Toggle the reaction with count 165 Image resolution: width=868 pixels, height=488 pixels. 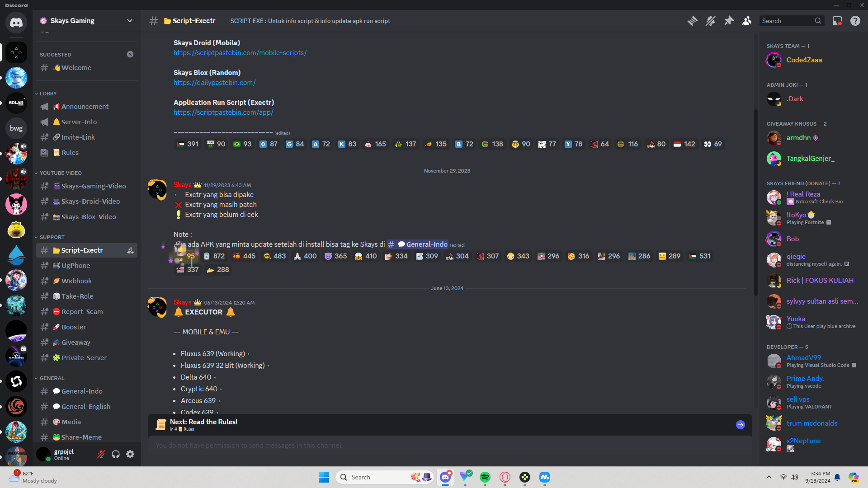pos(376,144)
